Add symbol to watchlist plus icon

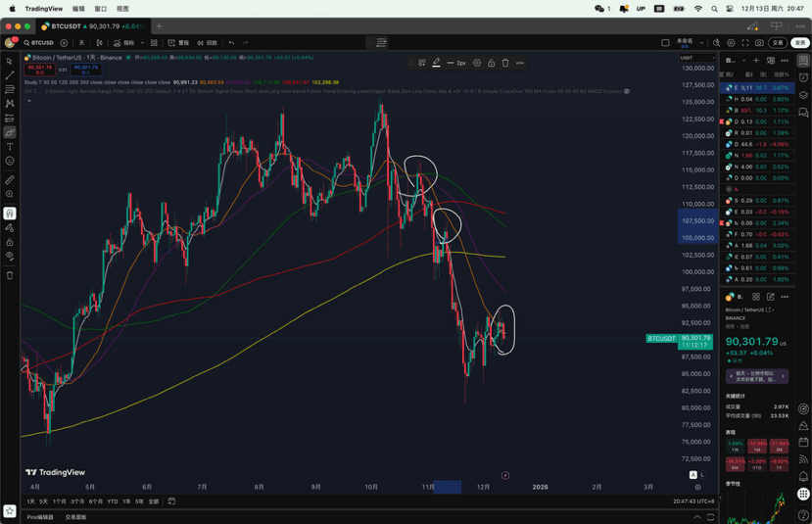pos(756,61)
